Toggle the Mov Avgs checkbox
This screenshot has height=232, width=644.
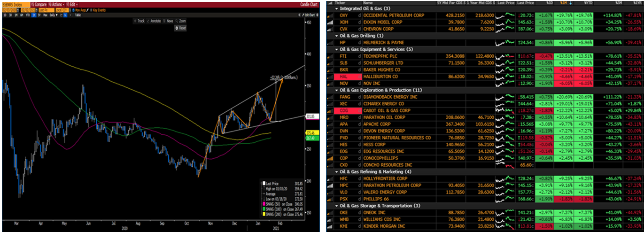(x=73, y=10)
